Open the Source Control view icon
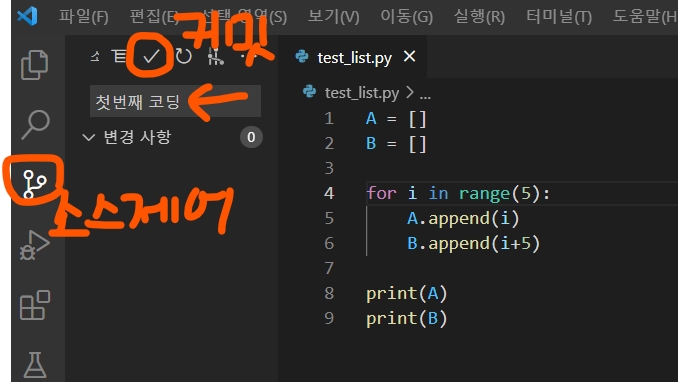 [35, 184]
